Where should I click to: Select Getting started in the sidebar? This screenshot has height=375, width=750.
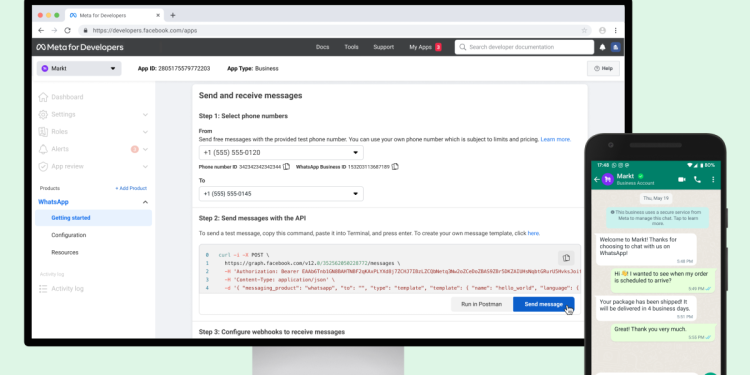[x=93, y=218]
